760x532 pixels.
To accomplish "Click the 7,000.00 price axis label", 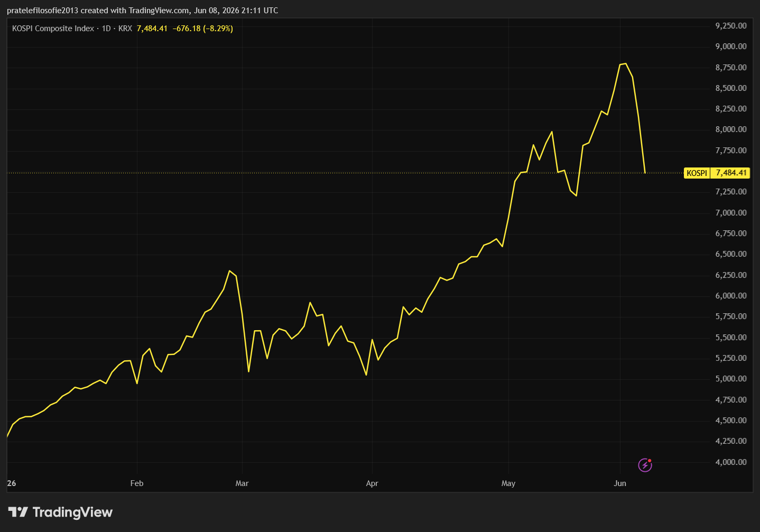I will (731, 213).
